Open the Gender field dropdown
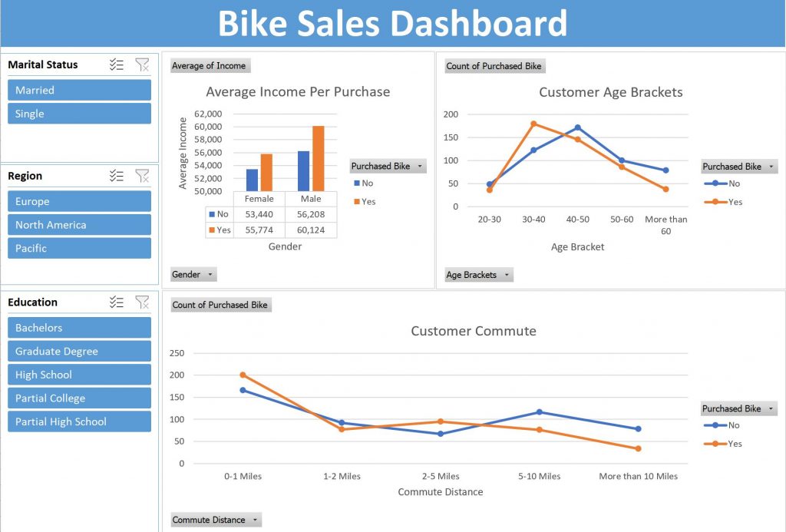Image resolution: width=786 pixels, height=532 pixels. (x=193, y=275)
